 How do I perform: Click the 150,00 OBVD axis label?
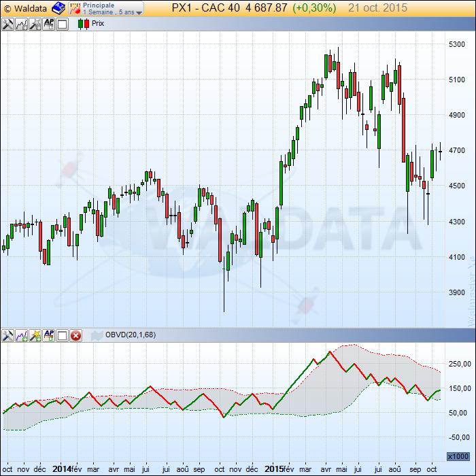[460, 388]
